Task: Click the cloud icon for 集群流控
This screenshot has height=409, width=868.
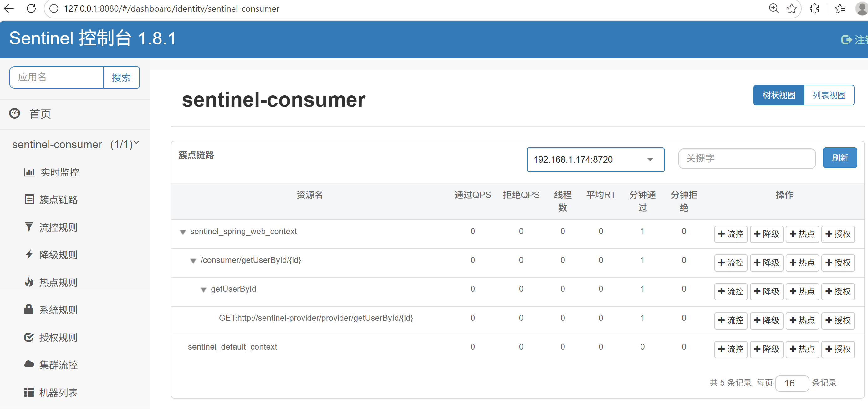Action: click(29, 364)
